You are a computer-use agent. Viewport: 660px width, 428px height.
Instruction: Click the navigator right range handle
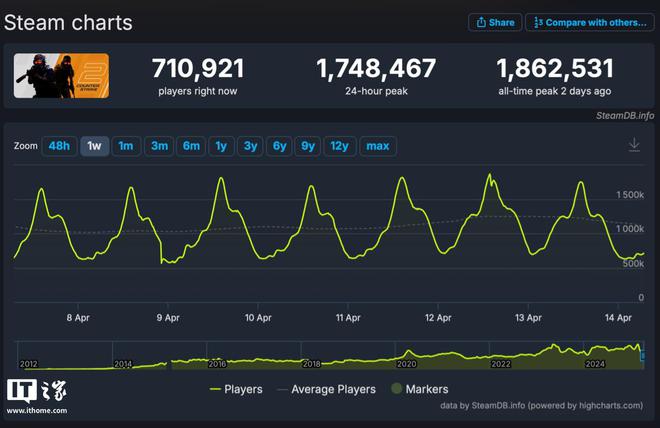pyautogui.click(x=643, y=356)
